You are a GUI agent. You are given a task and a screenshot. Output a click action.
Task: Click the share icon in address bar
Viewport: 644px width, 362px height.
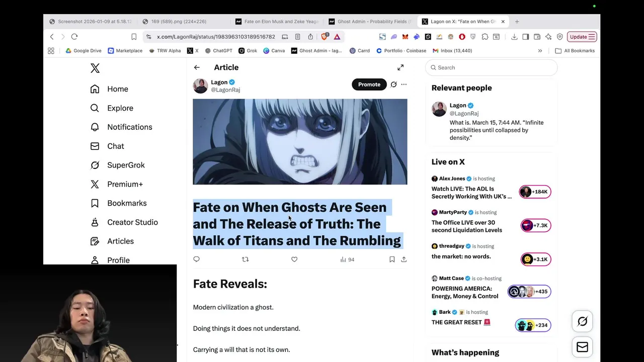[x=310, y=37]
